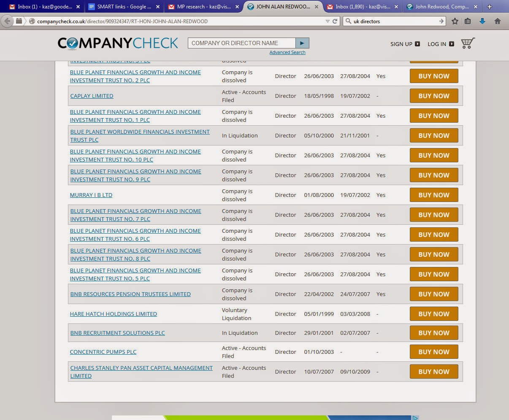This screenshot has width=509, height=420.
Task: Open Charles Stanley Pan Asset Capital Management link
Action: 141,372
